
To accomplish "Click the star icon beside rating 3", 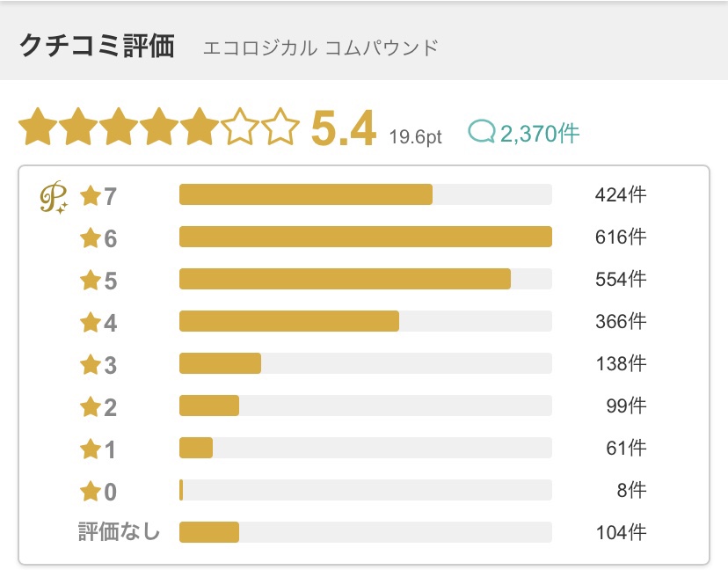I will point(91,365).
